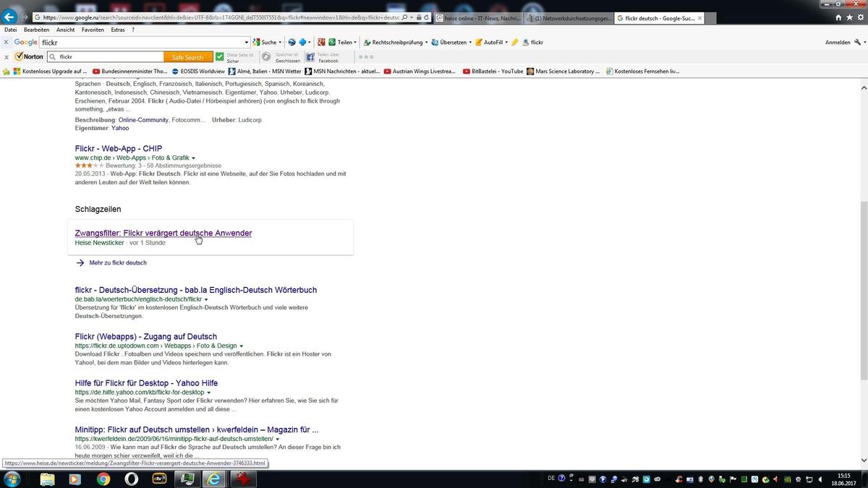This screenshot has width=868, height=488.
Task: Click the green Norton safe-site checkmark icon
Action: [220, 56]
